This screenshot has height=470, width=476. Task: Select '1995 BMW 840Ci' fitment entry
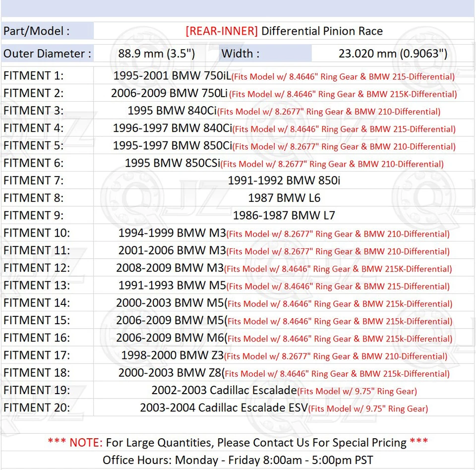pos(172,111)
